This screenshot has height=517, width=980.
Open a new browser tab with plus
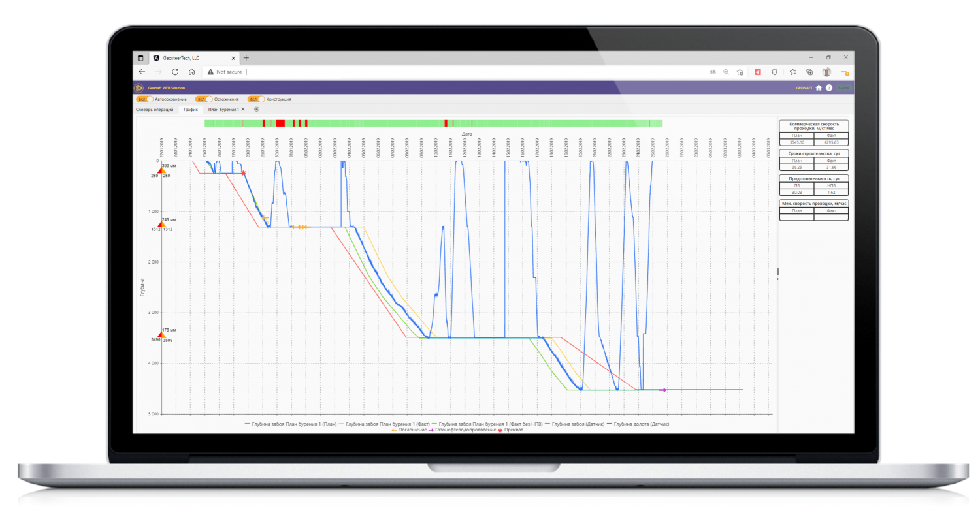coord(246,58)
